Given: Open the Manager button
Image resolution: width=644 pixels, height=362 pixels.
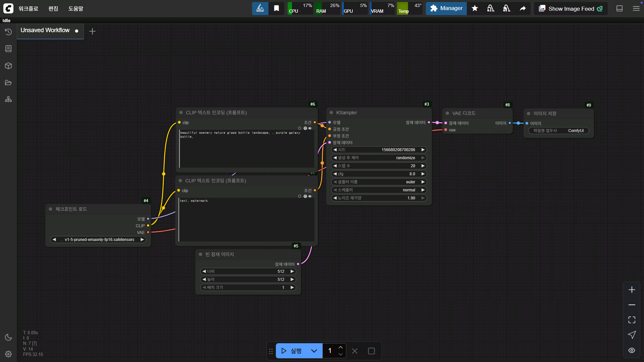Looking at the screenshot, I should (446, 8).
